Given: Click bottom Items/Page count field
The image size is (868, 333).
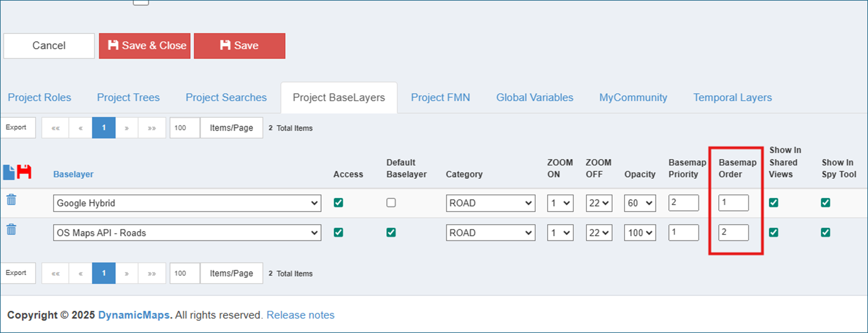Looking at the screenshot, I should pyautogui.click(x=185, y=273).
